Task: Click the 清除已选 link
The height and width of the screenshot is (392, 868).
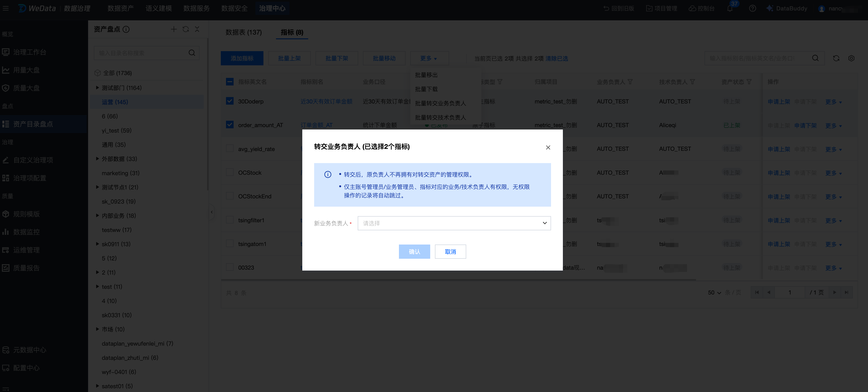Action: [557, 59]
